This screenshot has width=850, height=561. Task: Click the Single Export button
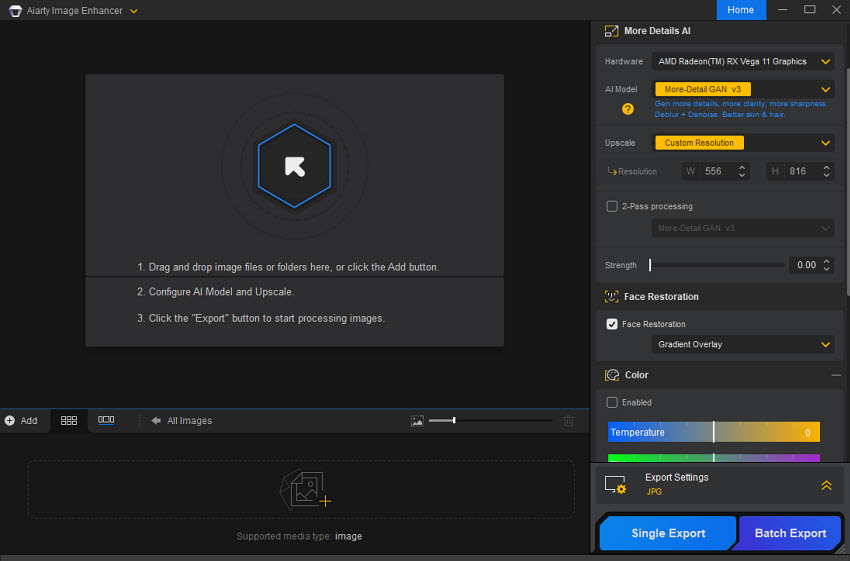pyautogui.click(x=668, y=533)
